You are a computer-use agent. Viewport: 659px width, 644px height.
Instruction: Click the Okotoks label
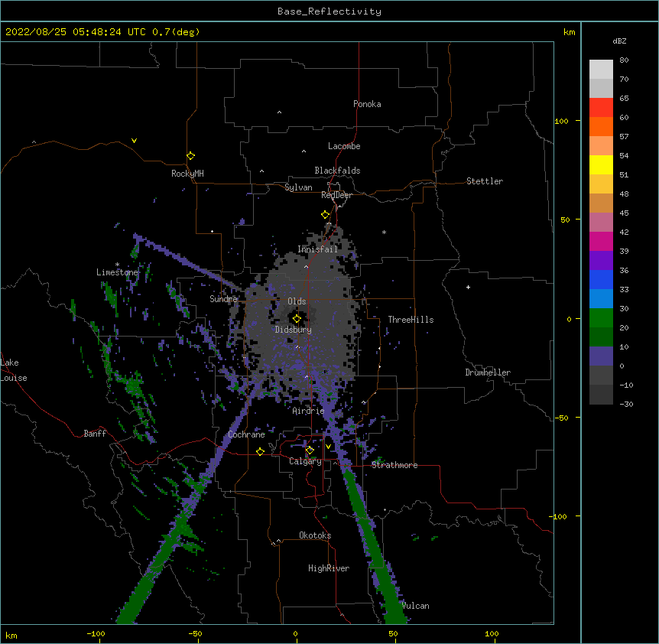315,535
